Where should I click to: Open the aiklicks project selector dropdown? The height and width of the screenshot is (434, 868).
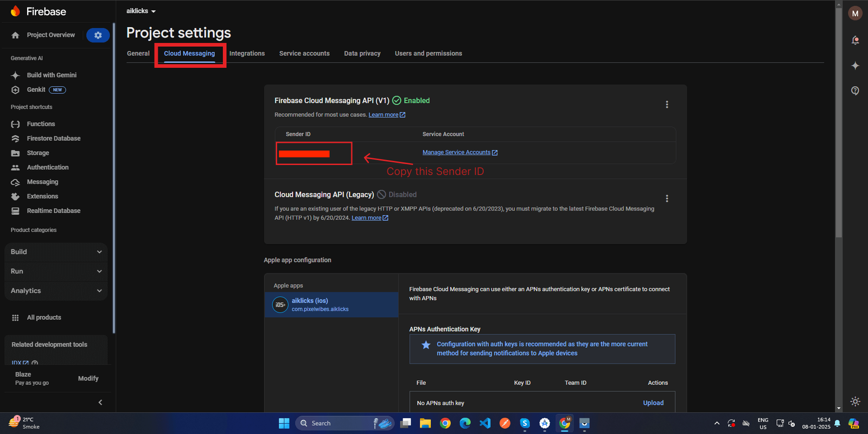coord(141,11)
